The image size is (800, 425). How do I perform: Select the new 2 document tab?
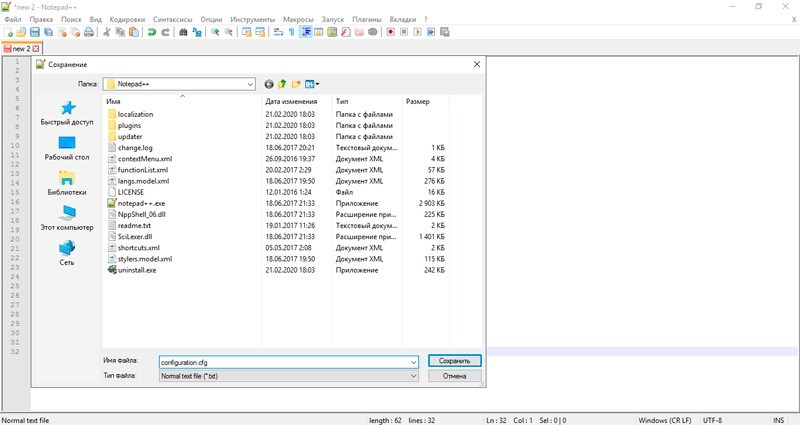(21, 48)
